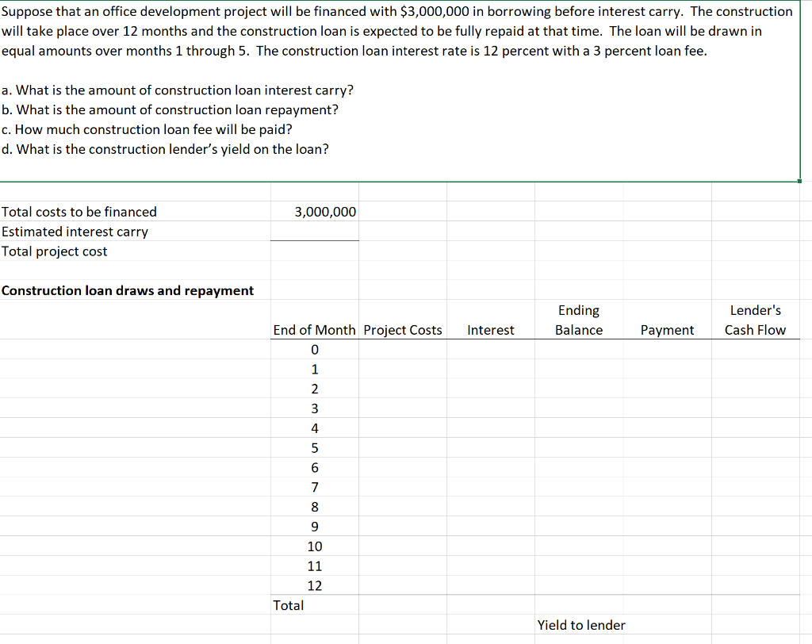812x644 pixels.
Task: Select the Payment column header cell
Action: tap(667, 330)
